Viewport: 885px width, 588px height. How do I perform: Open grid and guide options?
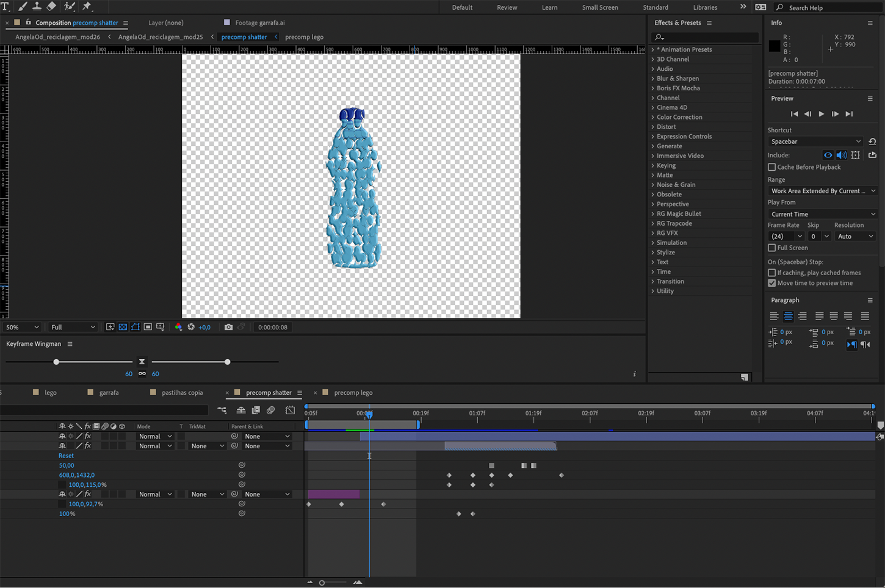click(160, 327)
